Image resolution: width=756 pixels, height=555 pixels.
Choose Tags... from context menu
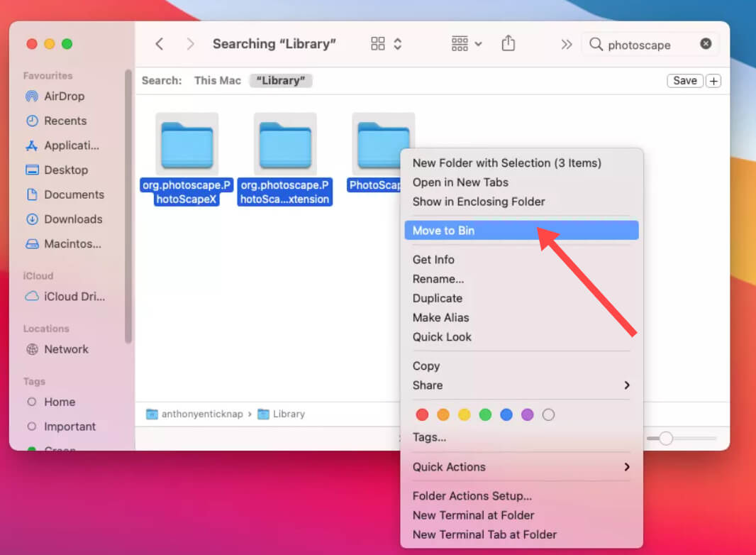(x=522, y=436)
